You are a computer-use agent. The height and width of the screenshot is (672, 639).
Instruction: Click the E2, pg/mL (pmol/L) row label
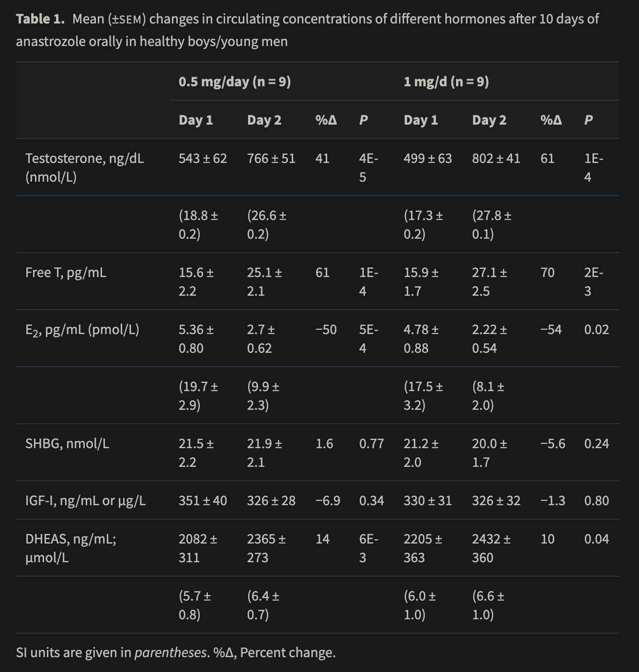click(82, 330)
